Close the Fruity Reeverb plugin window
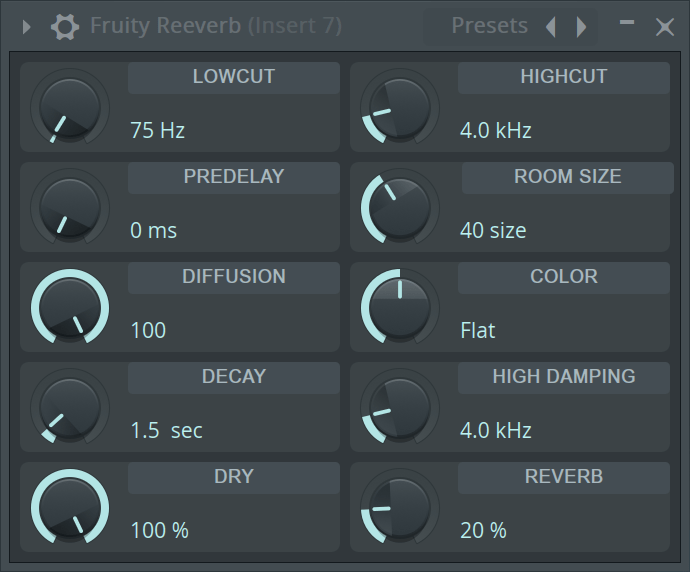Image resolution: width=690 pixels, height=572 pixels. [x=664, y=27]
